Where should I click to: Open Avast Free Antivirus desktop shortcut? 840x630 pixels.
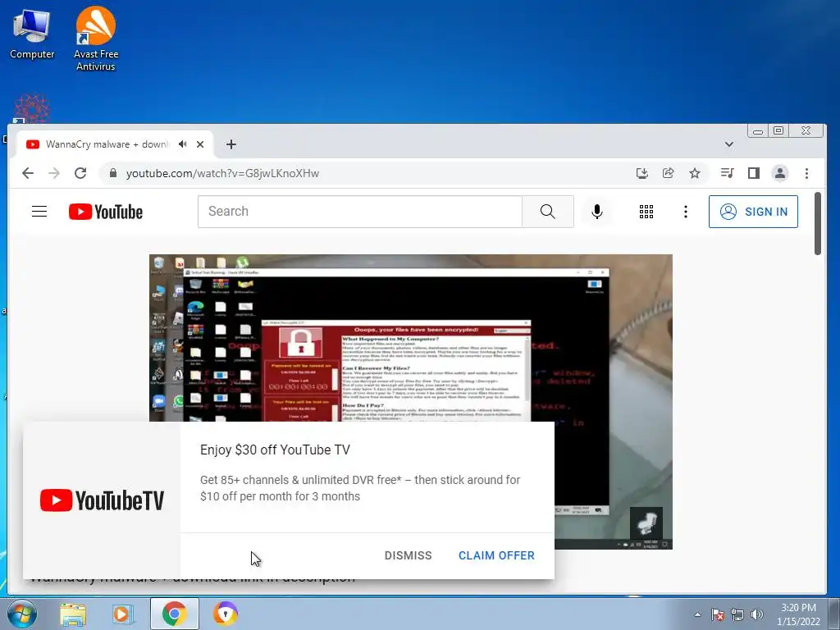[95, 39]
